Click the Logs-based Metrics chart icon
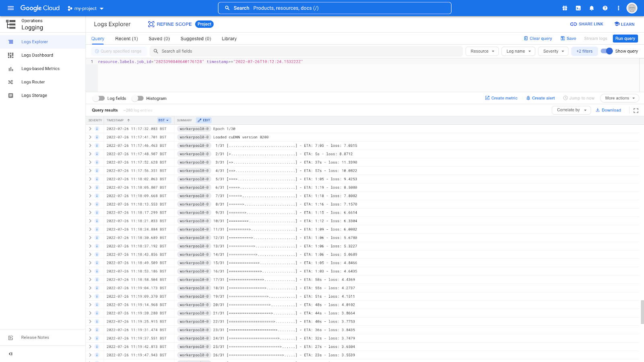644x362 pixels. pos(11,69)
